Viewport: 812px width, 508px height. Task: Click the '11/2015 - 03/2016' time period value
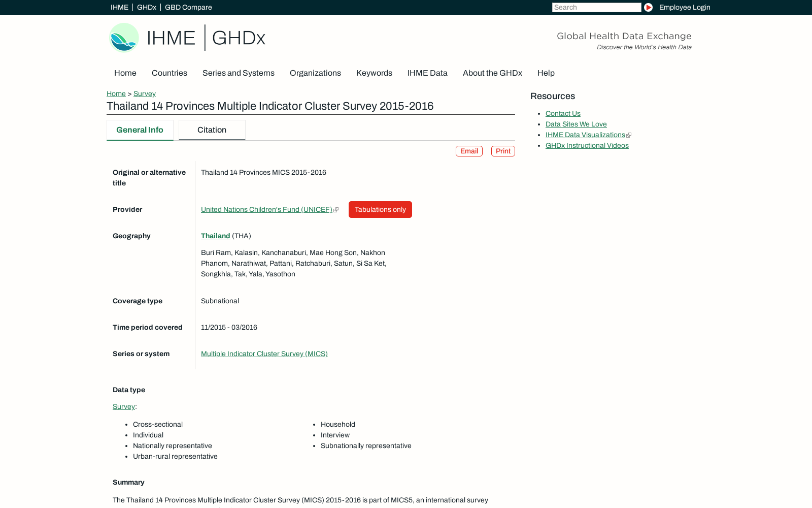229,328
